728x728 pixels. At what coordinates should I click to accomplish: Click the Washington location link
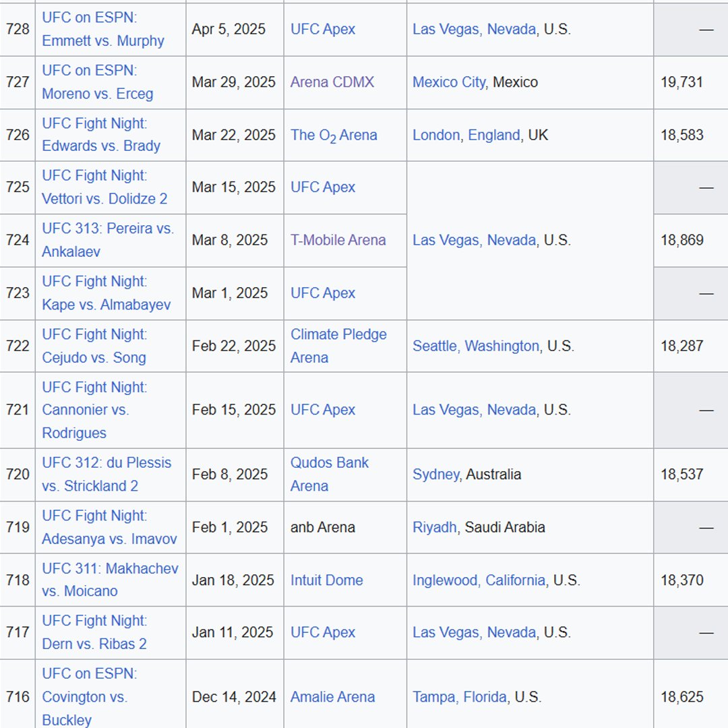coord(502,346)
